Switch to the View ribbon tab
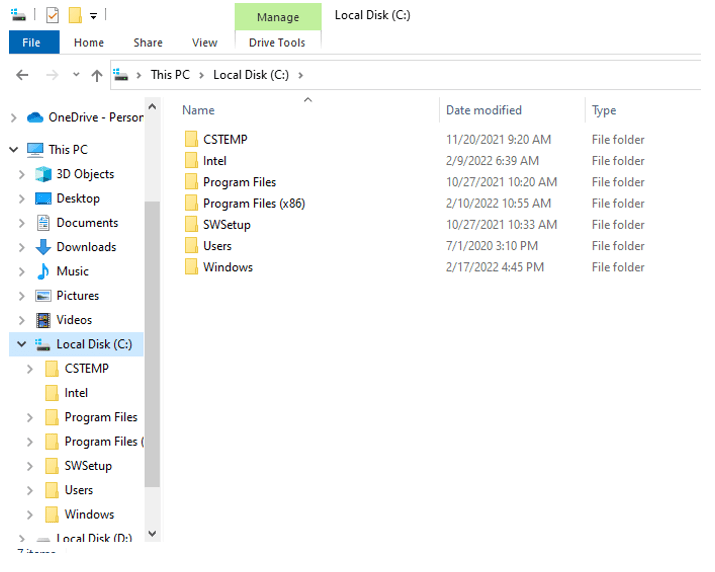This screenshot has width=715, height=572. pyautogui.click(x=204, y=43)
